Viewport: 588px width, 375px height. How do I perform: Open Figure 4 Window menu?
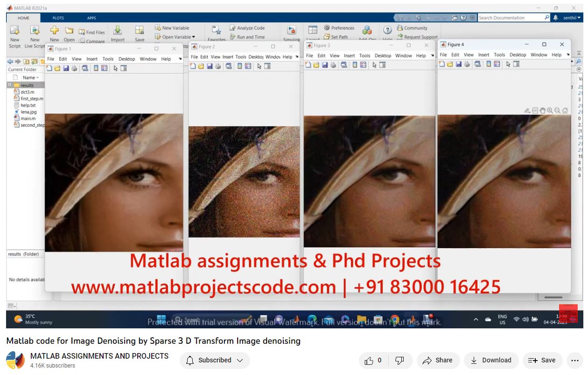539,55
